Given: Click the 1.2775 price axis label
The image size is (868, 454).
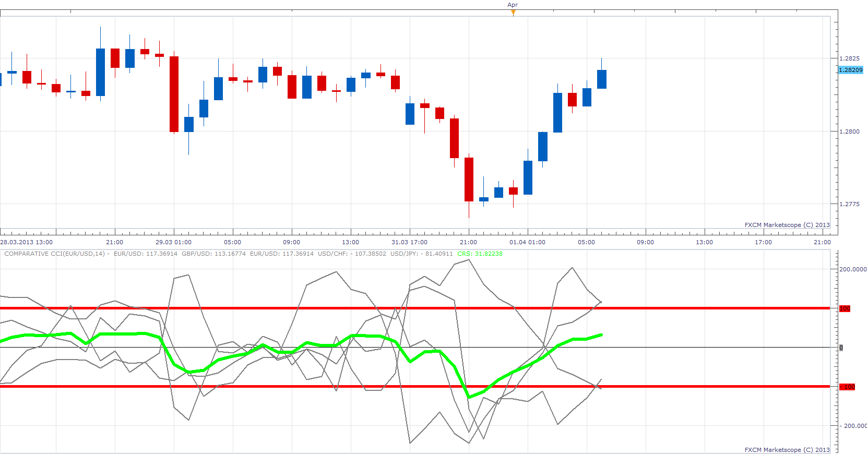Looking at the screenshot, I should pos(849,204).
